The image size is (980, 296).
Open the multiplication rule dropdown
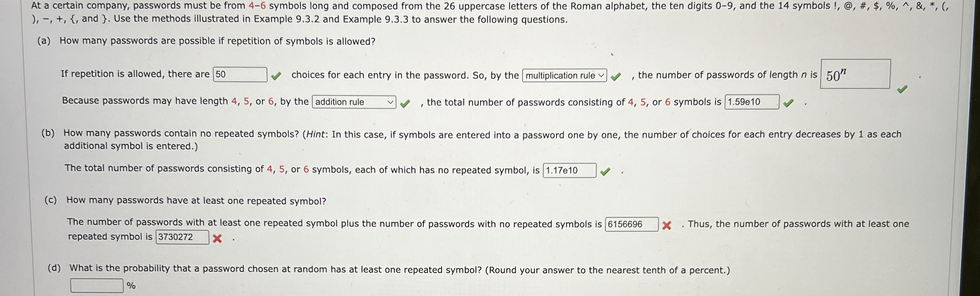(563, 75)
